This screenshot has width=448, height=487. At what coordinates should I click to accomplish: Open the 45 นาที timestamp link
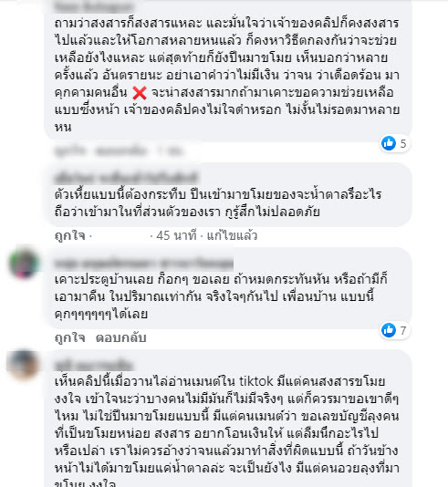(x=176, y=235)
